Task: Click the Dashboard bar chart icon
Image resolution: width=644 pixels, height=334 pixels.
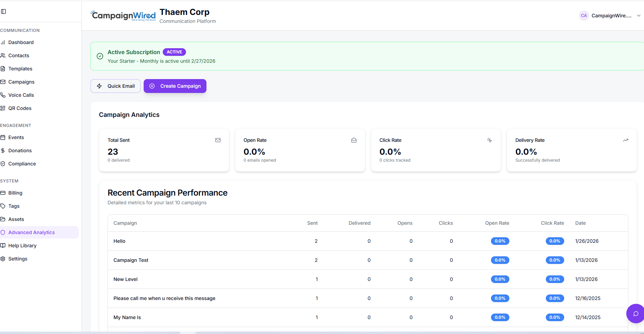Action: click(x=3, y=42)
